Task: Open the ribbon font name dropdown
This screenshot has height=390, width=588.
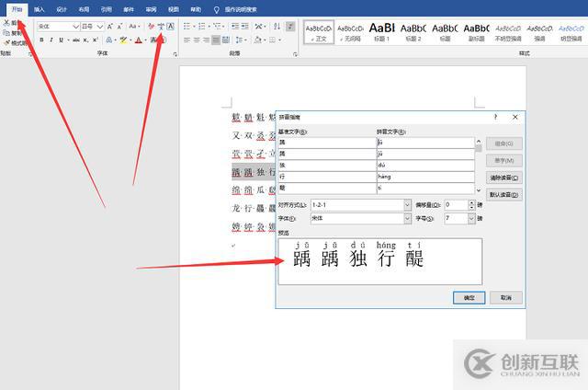Action: (x=75, y=27)
